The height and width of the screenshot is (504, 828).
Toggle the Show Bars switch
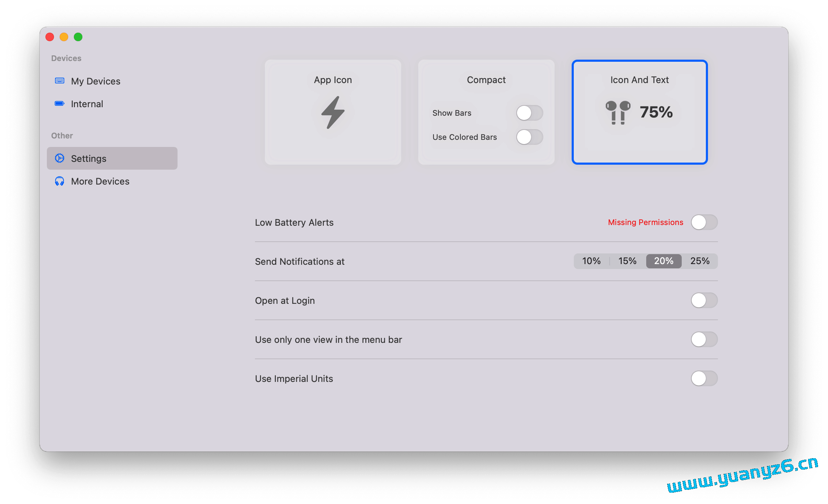[529, 113]
